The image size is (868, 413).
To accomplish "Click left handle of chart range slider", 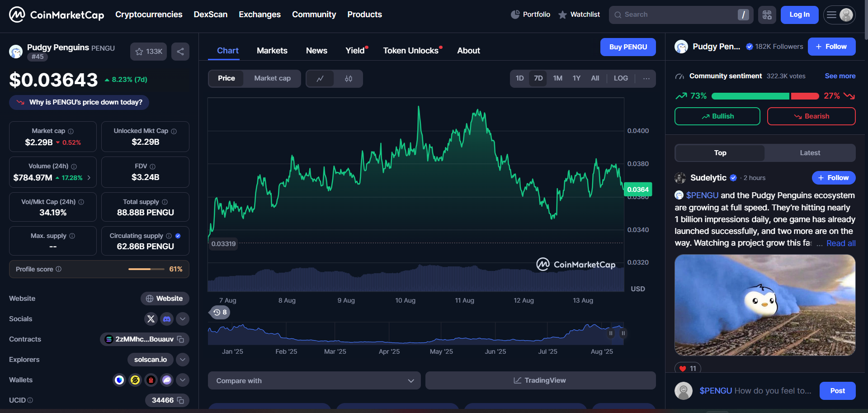I will click(x=611, y=333).
